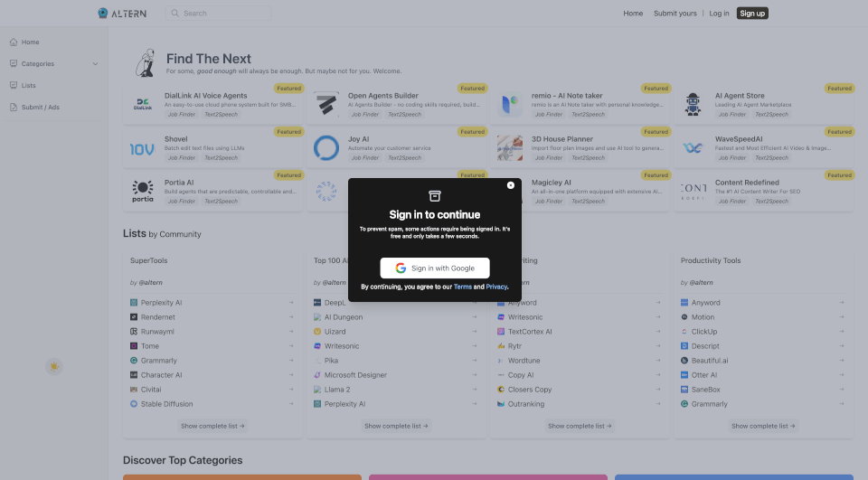This screenshot has height=480, width=868.
Task: Click the Beautiful.ai icon
Action: (684, 361)
